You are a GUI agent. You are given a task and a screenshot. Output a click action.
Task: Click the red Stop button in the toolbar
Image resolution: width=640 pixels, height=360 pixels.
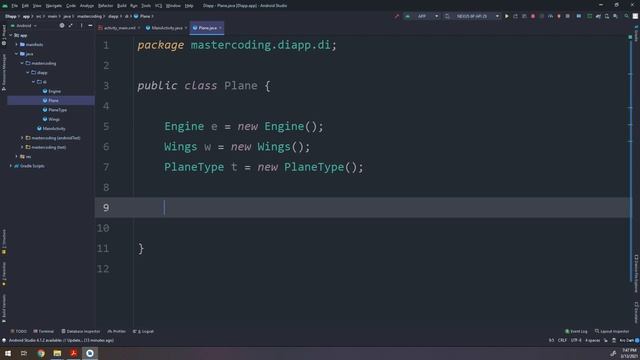533,16
